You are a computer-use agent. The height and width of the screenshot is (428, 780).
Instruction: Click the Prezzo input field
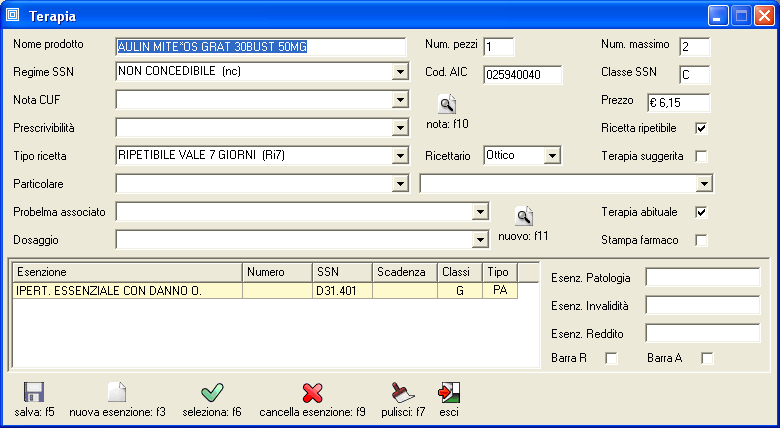pos(678,102)
